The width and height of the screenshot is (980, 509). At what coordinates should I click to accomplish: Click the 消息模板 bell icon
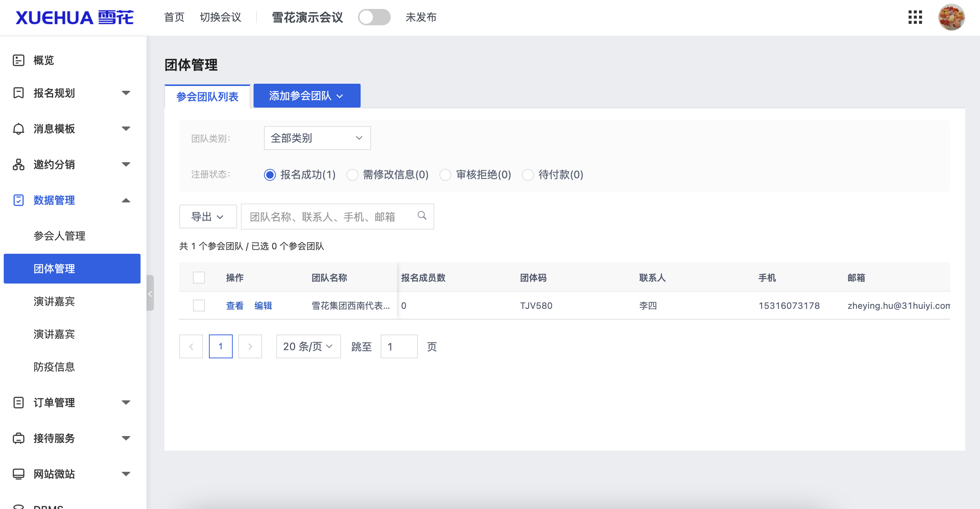click(19, 129)
